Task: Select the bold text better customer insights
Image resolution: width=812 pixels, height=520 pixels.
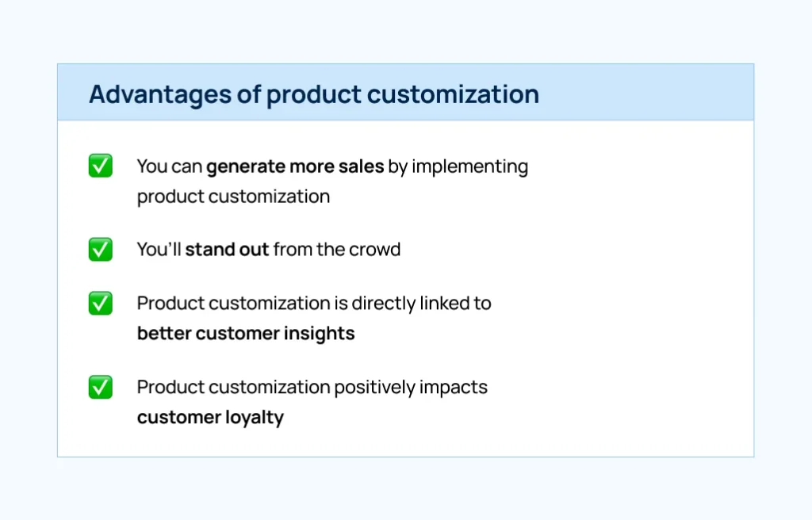Action: pyautogui.click(x=246, y=334)
